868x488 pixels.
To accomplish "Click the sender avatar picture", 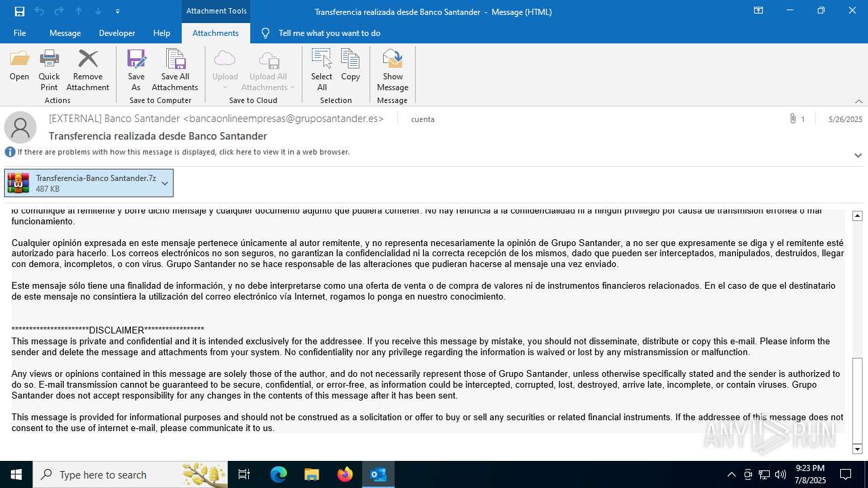I will pyautogui.click(x=20, y=127).
